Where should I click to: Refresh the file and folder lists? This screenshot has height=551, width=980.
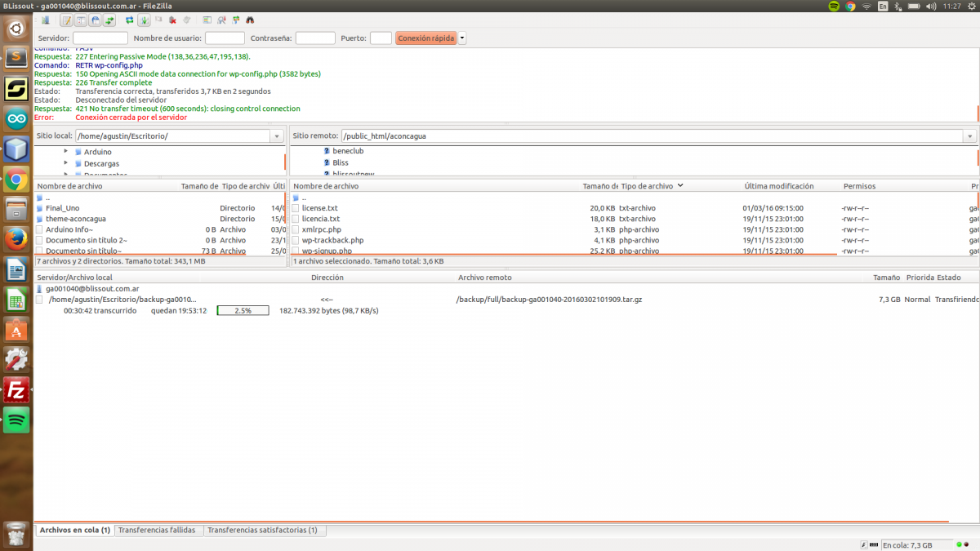click(x=130, y=20)
